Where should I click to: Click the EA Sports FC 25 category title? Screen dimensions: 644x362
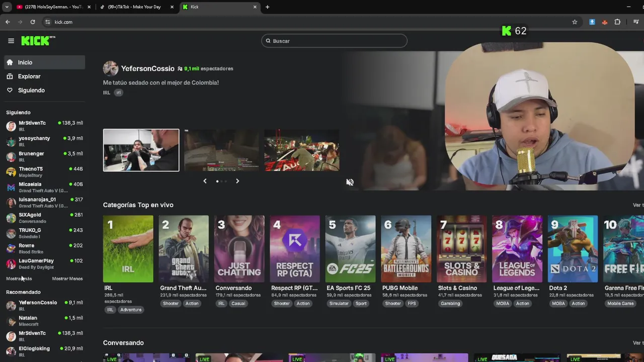point(348,288)
